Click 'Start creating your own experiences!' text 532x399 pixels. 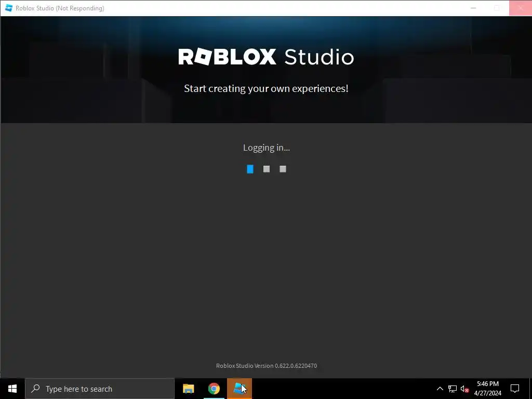pos(266,88)
